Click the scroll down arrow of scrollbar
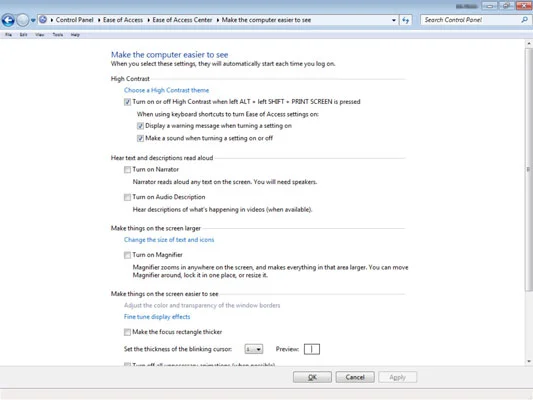The height and width of the screenshot is (400, 533). pos(529,361)
